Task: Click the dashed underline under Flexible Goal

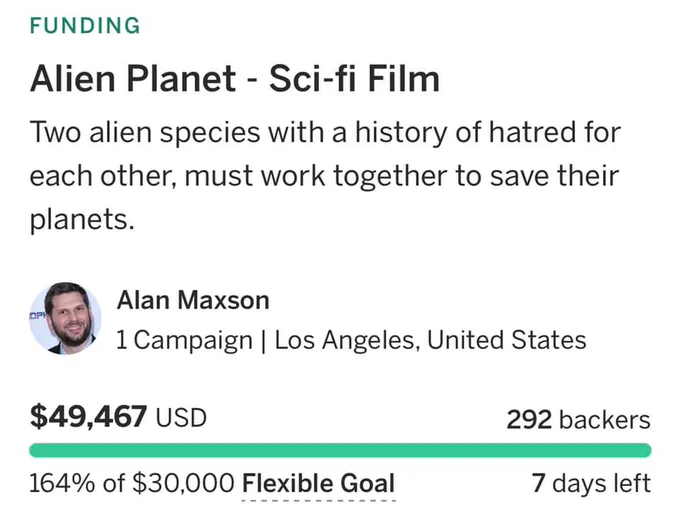Action: tap(318, 501)
